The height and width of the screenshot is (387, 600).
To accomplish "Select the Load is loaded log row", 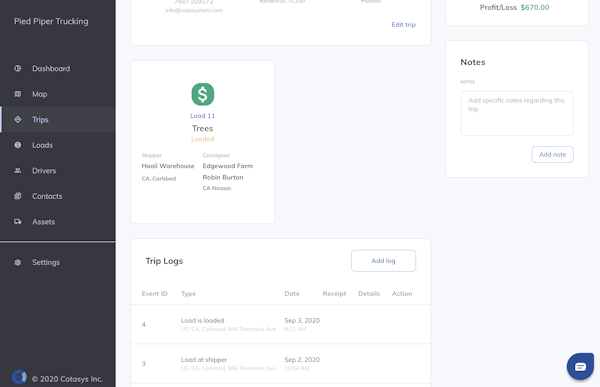I will 280,325.
